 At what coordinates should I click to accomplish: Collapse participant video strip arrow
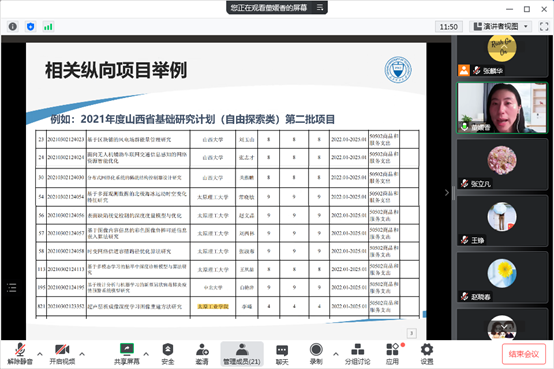point(447,193)
